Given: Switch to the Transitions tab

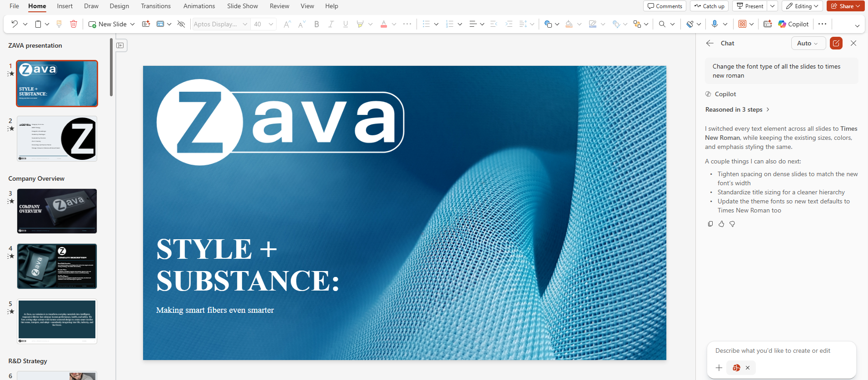Looking at the screenshot, I should 156,6.
